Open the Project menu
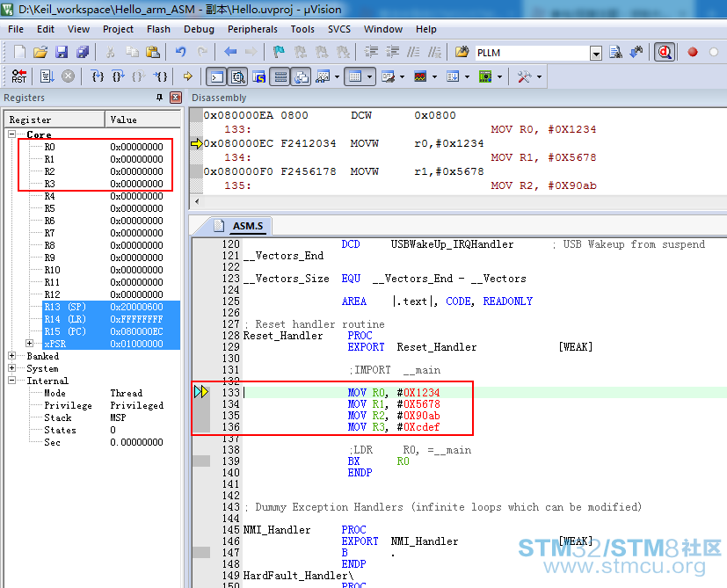The height and width of the screenshot is (588, 727). pos(118,29)
